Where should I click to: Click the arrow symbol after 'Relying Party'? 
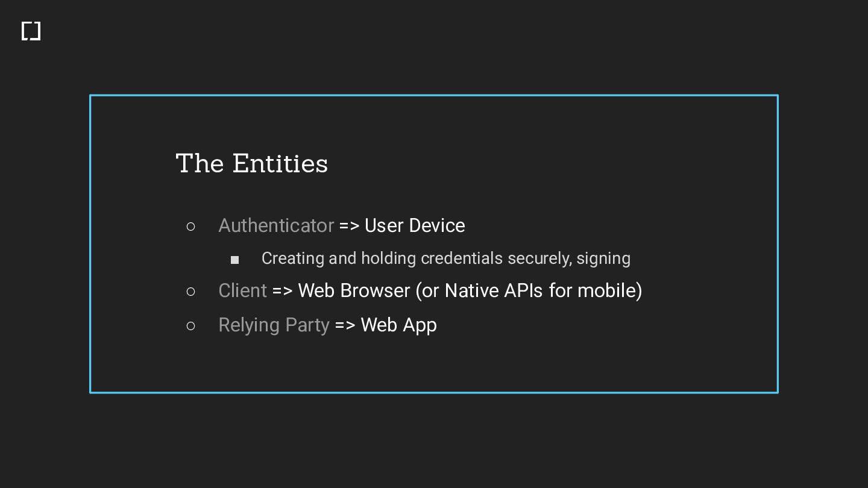(x=345, y=325)
